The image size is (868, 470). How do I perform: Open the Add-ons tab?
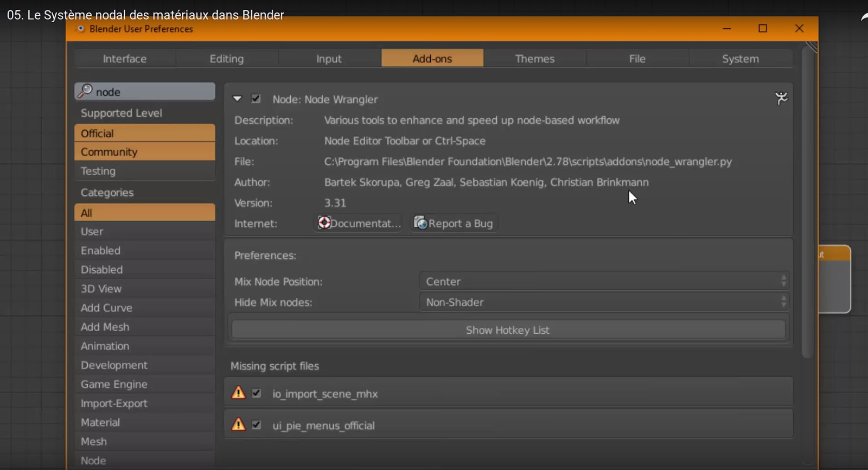[x=432, y=59]
